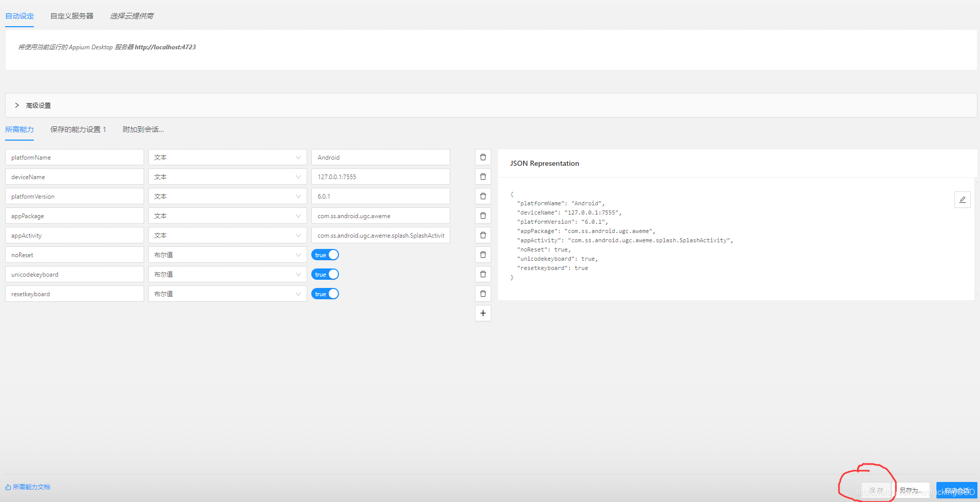
Task: Open type dropdown for appActivity
Action: (x=228, y=235)
